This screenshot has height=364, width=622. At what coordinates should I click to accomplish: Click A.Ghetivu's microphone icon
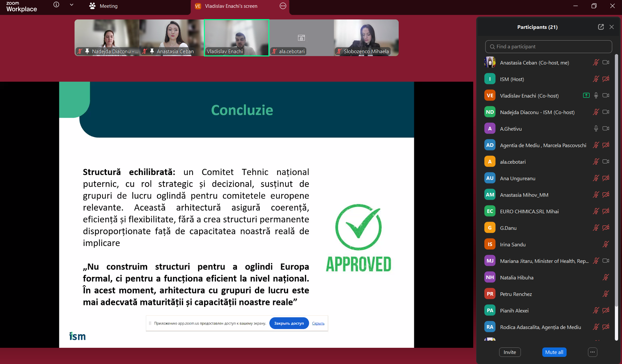click(596, 129)
